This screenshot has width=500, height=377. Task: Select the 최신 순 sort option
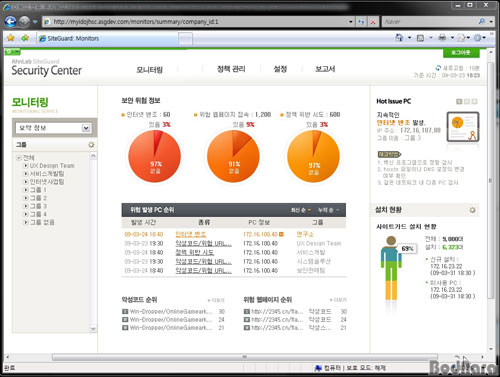tap(301, 210)
